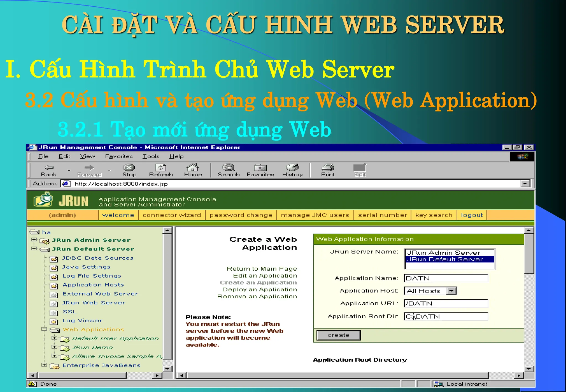This screenshot has width=566, height=392.
Task: Click Edit an Application link
Action: click(x=265, y=276)
